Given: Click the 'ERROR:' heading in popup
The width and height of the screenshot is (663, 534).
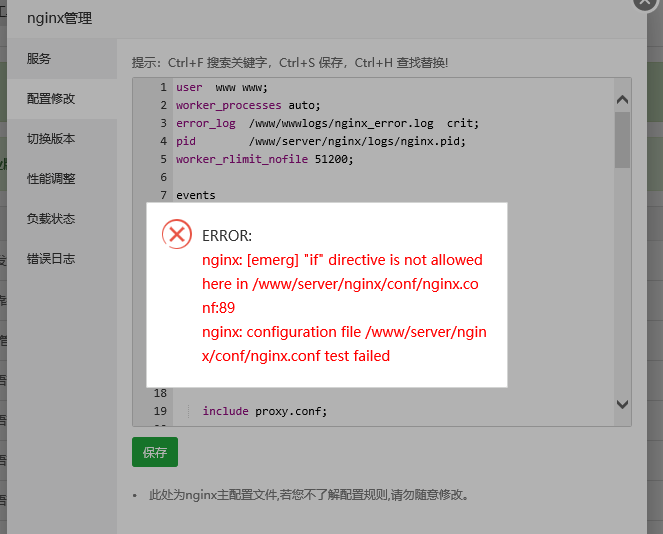Looking at the screenshot, I should [227, 236].
